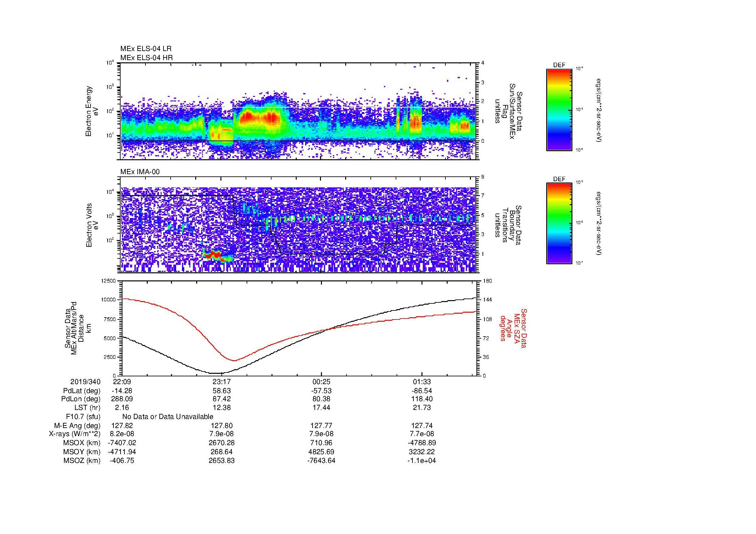Click the '22:09' time tick label
Screen dimensions: 756x534
pyautogui.click(x=122, y=382)
